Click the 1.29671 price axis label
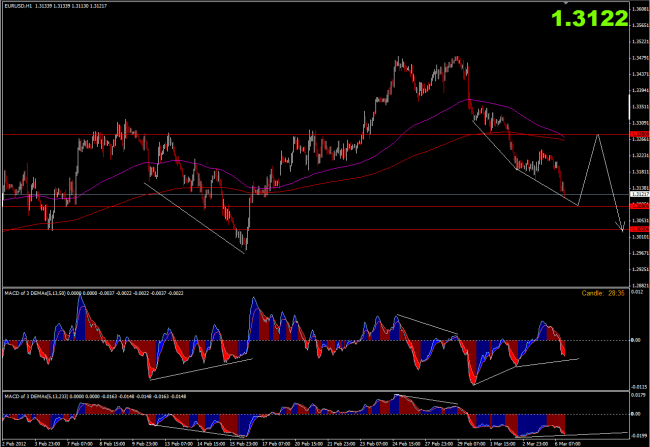 point(641,253)
